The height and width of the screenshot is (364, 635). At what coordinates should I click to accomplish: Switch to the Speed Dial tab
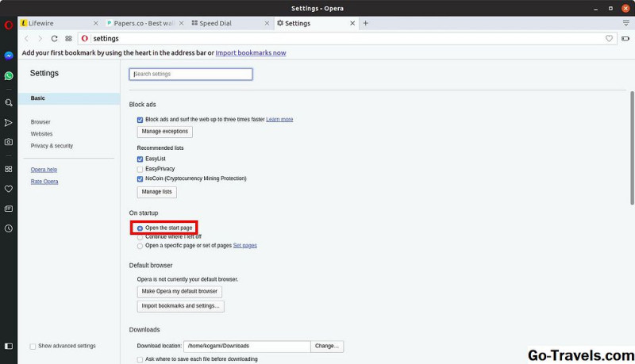(231, 24)
